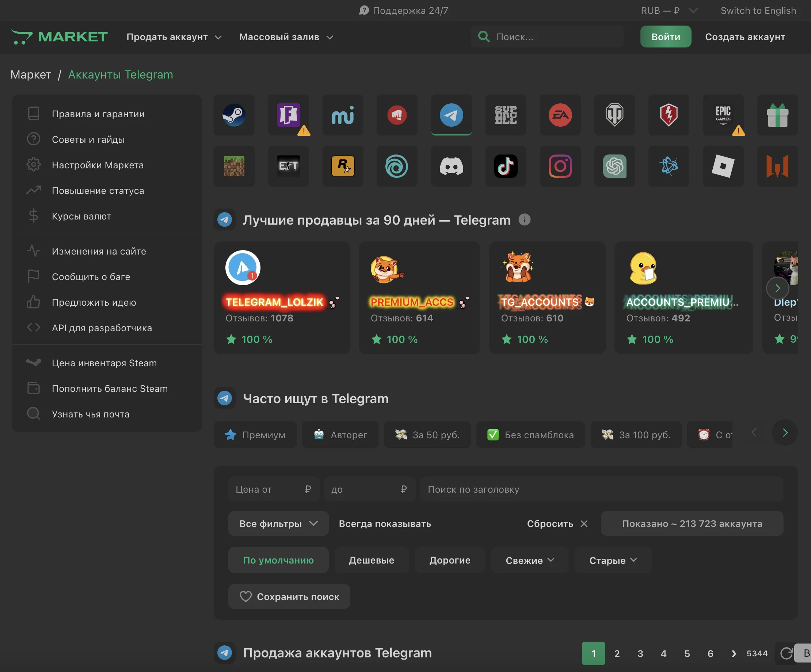Image resolution: width=811 pixels, height=672 pixels.
Task: Click the info icon beside best sellers heading
Action: (x=524, y=219)
